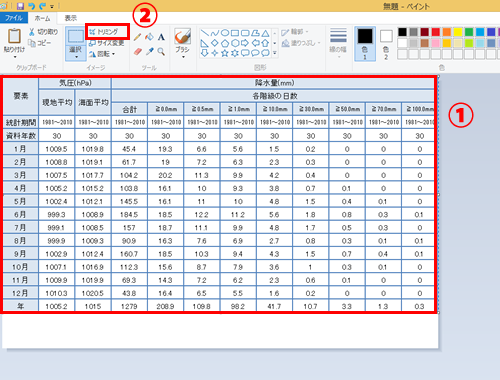Pick the orange color swatch

pos(447,32)
